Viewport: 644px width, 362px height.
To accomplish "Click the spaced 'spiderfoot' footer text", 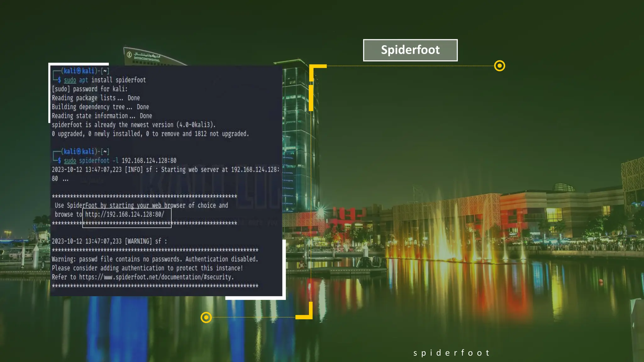I will click(451, 353).
